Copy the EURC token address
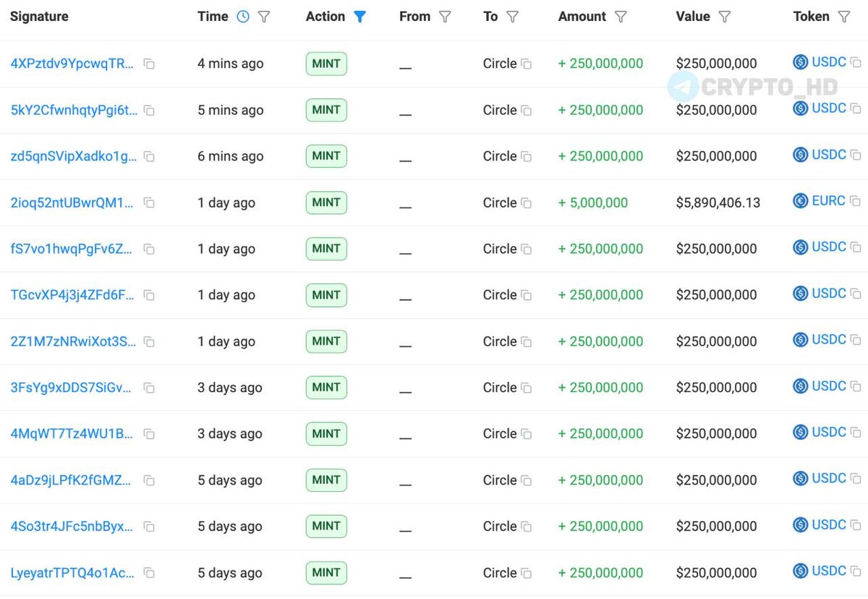This screenshot has width=868, height=599. pyautogui.click(x=856, y=201)
